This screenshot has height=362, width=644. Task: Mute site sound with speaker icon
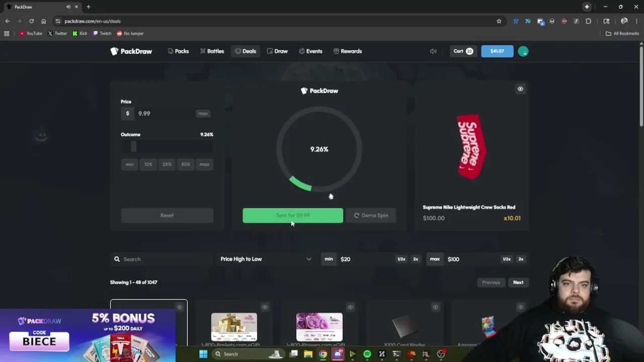(433, 51)
